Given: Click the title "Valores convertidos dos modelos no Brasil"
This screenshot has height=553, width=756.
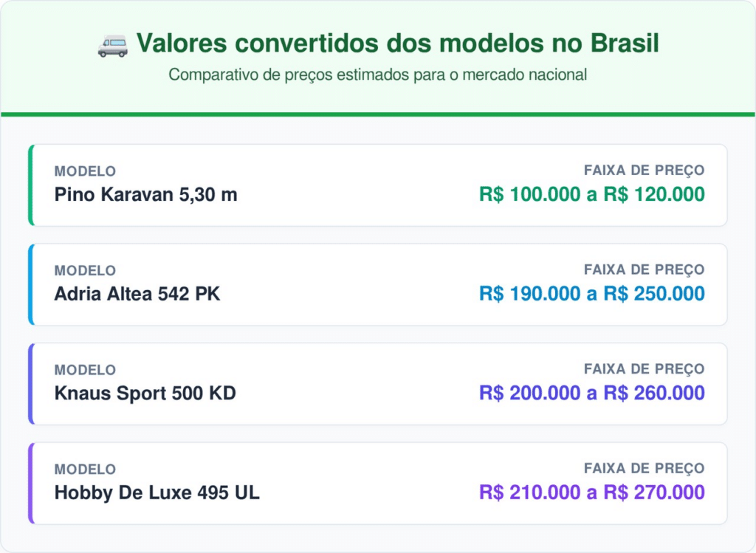Looking at the screenshot, I should 397,44.
